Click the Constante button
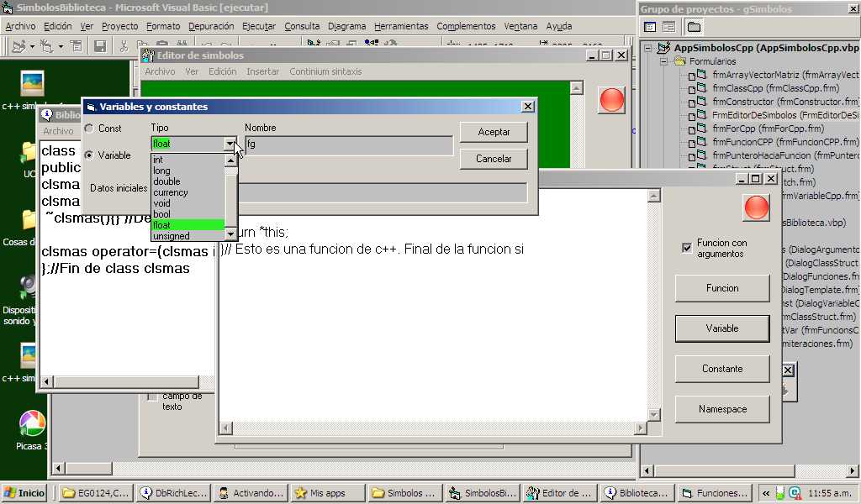The image size is (861, 504). tap(722, 369)
